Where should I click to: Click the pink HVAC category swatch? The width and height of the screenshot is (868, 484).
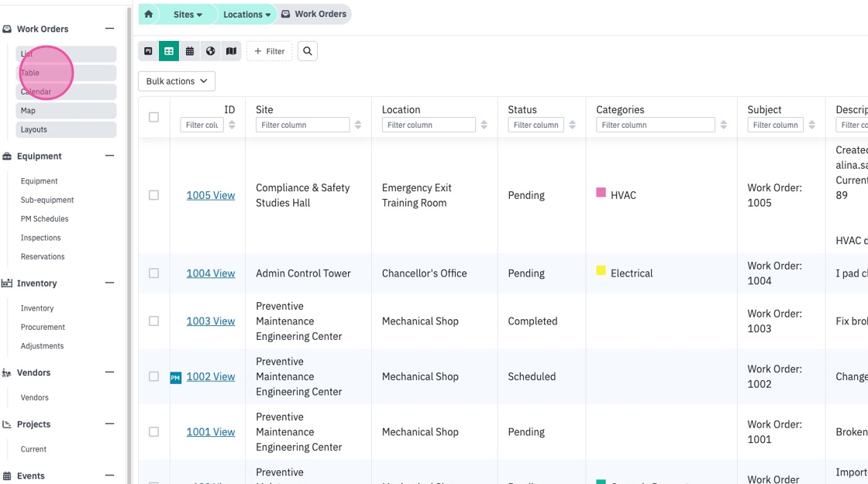pyautogui.click(x=601, y=193)
